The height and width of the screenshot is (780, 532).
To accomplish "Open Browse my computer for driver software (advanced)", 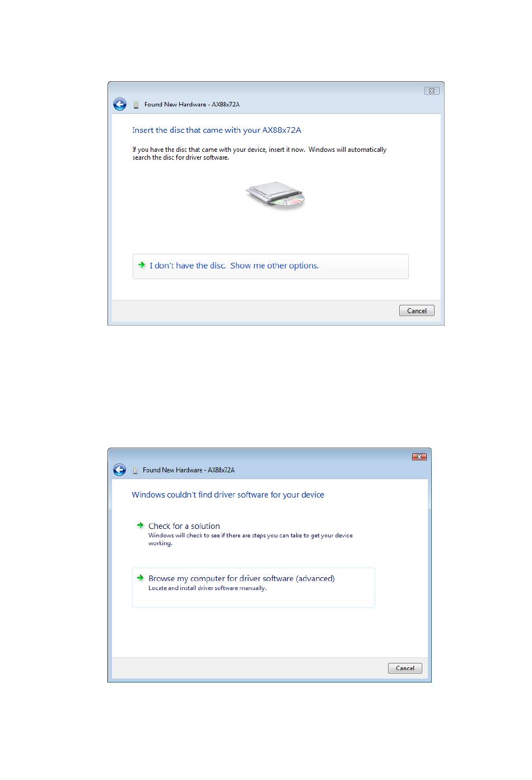I will (x=253, y=587).
